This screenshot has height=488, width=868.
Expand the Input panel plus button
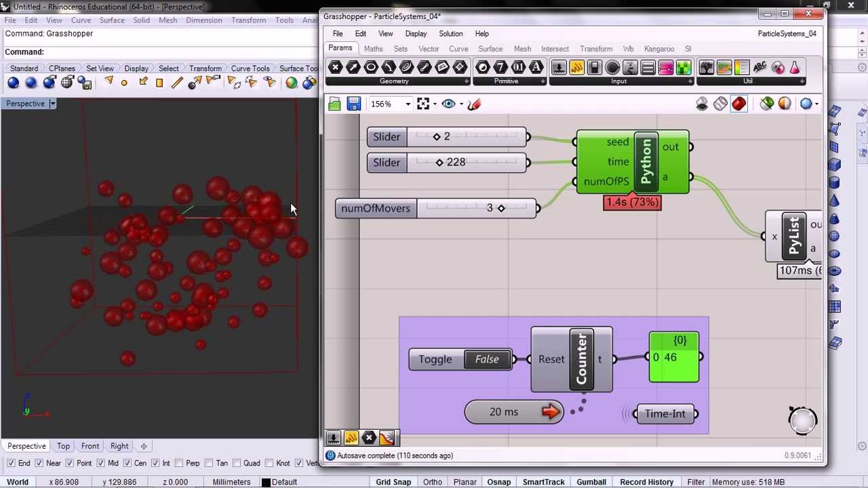[690, 81]
